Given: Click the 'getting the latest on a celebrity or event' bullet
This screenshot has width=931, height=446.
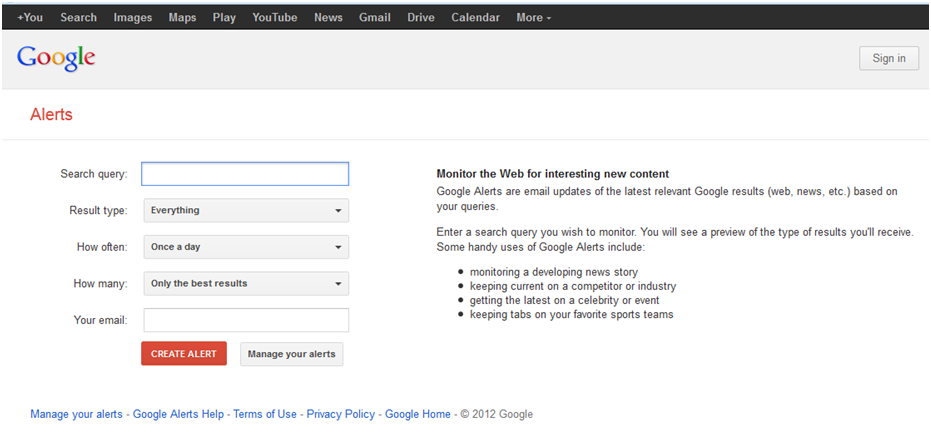Looking at the screenshot, I should 565,301.
